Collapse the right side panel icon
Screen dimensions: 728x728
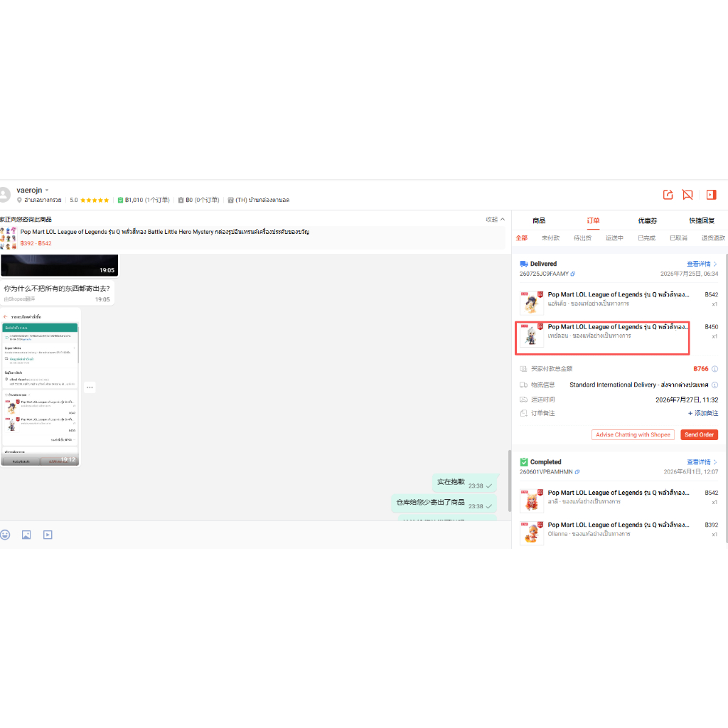point(711,195)
